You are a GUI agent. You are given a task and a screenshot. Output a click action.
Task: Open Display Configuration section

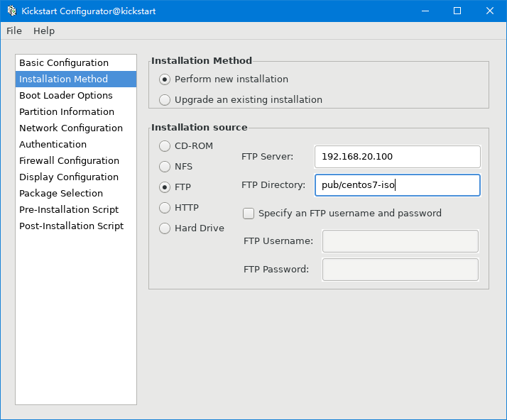coord(76,177)
